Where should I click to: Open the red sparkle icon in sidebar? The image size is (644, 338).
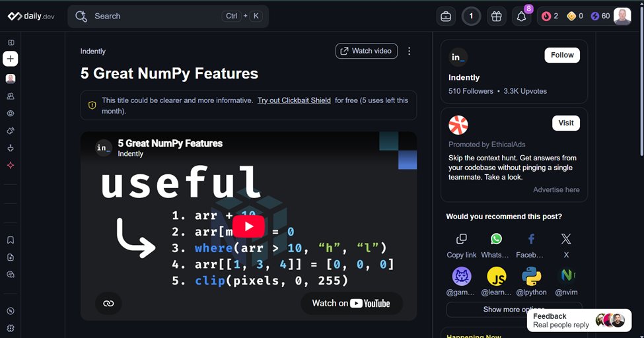11,165
